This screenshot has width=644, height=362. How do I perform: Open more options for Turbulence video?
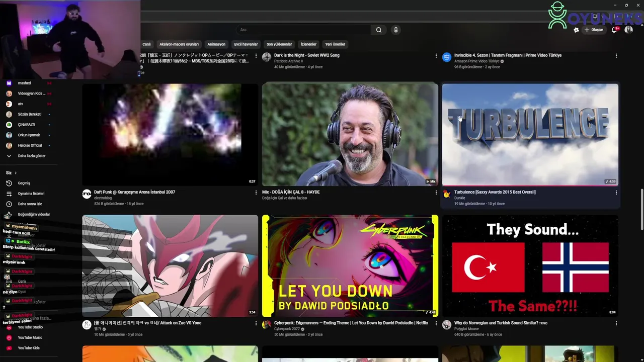616,193
